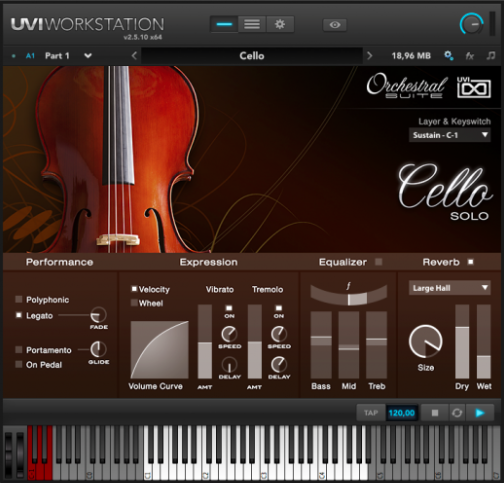Screen dimensions: 504x483
Task: Click the 120,00 tempo field
Action: pos(402,413)
